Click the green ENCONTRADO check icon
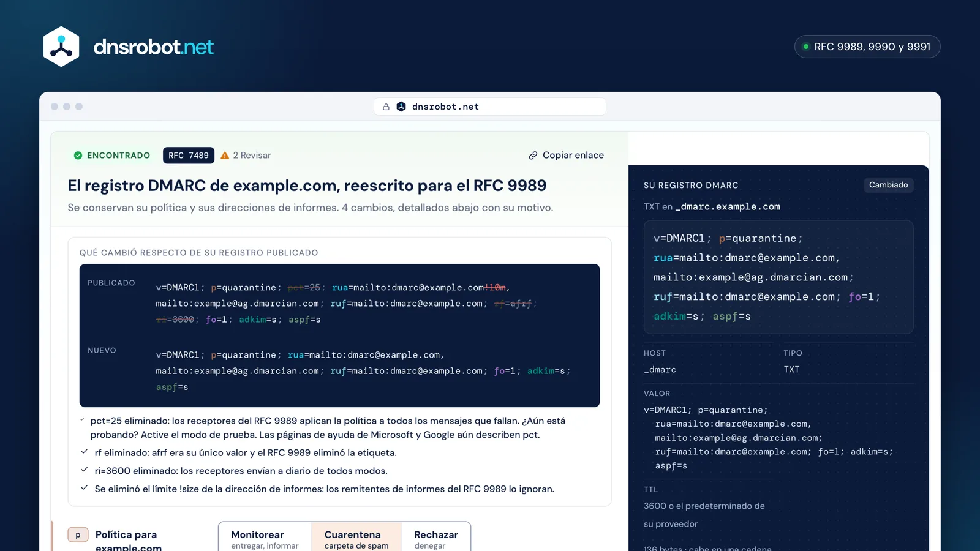Viewport: 980px width, 551px height. pyautogui.click(x=78, y=156)
